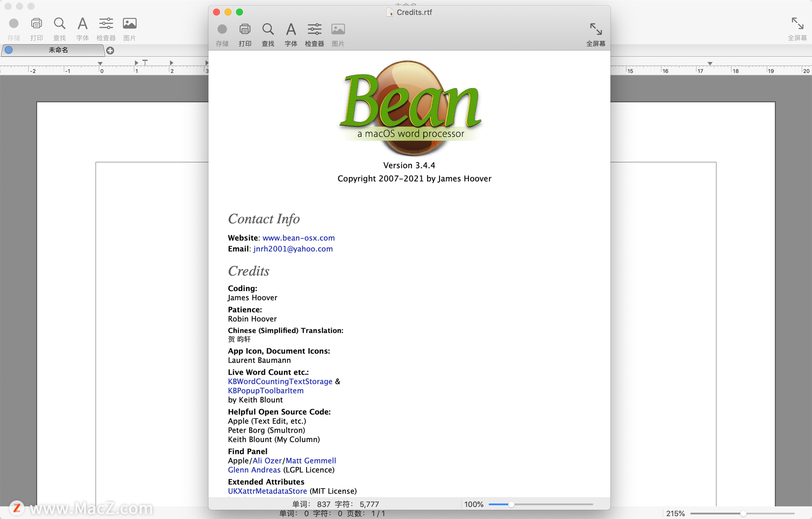Image resolution: width=812 pixels, height=519 pixels.
Task: Click ruler right margin marker near 17
Action: pyautogui.click(x=710, y=63)
